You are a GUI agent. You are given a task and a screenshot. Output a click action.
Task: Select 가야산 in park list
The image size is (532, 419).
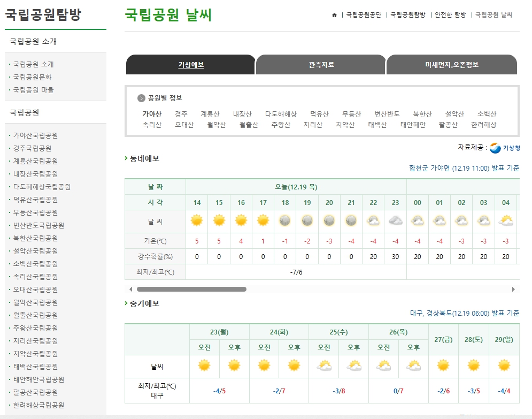[152, 114]
